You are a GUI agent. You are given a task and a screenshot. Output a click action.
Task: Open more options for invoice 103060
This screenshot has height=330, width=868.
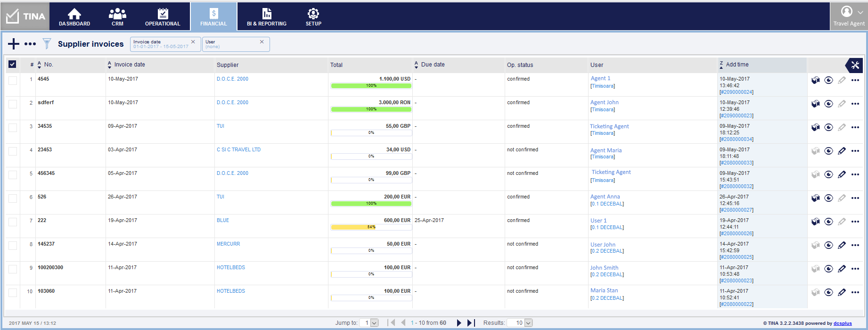tap(855, 292)
